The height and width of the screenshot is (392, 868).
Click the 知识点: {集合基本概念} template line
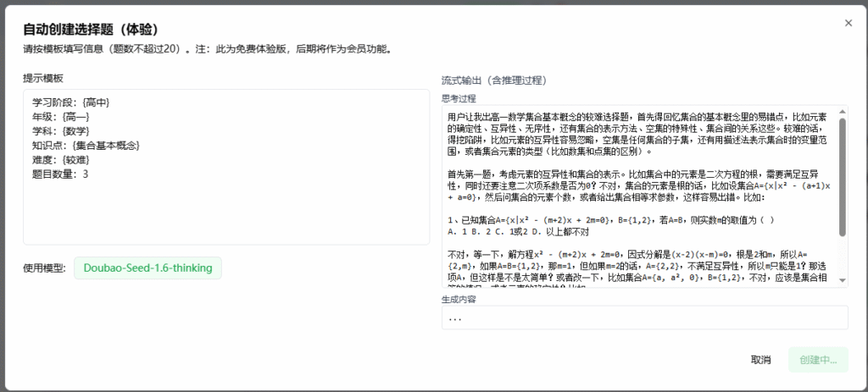[86, 146]
